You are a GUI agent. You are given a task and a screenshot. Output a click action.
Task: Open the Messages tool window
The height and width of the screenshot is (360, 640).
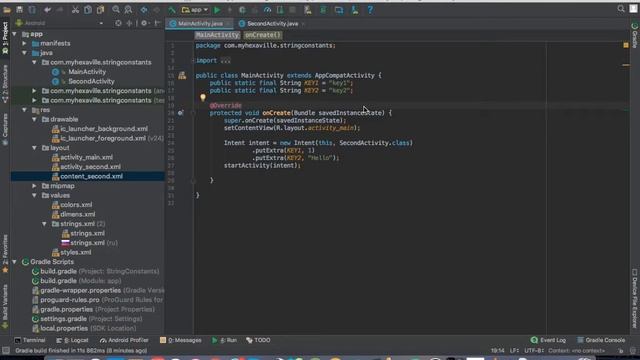coord(180,340)
